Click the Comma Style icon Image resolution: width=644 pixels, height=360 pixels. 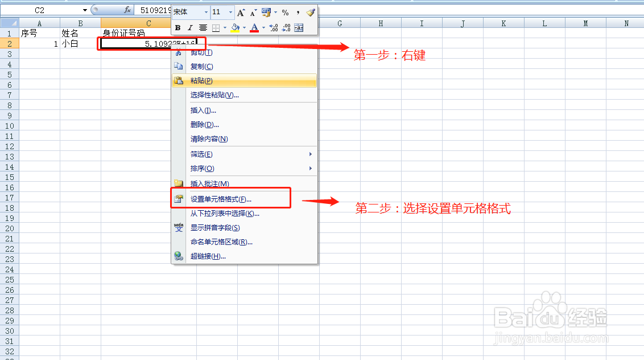[298, 13]
